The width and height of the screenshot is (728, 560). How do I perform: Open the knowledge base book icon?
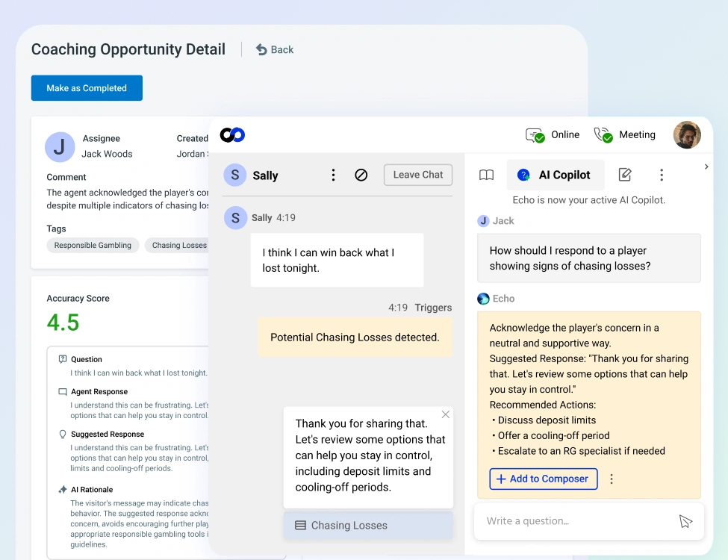pos(486,175)
